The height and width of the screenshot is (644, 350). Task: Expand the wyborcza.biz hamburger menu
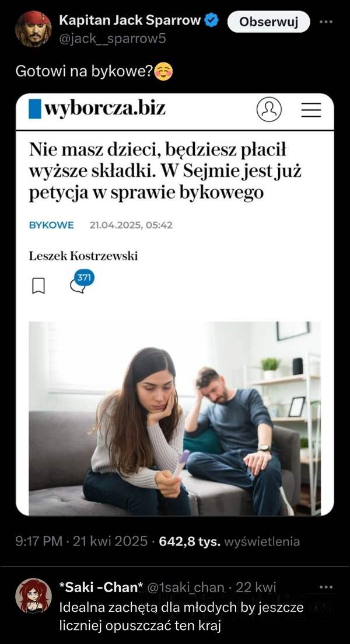pyautogui.click(x=311, y=110)
